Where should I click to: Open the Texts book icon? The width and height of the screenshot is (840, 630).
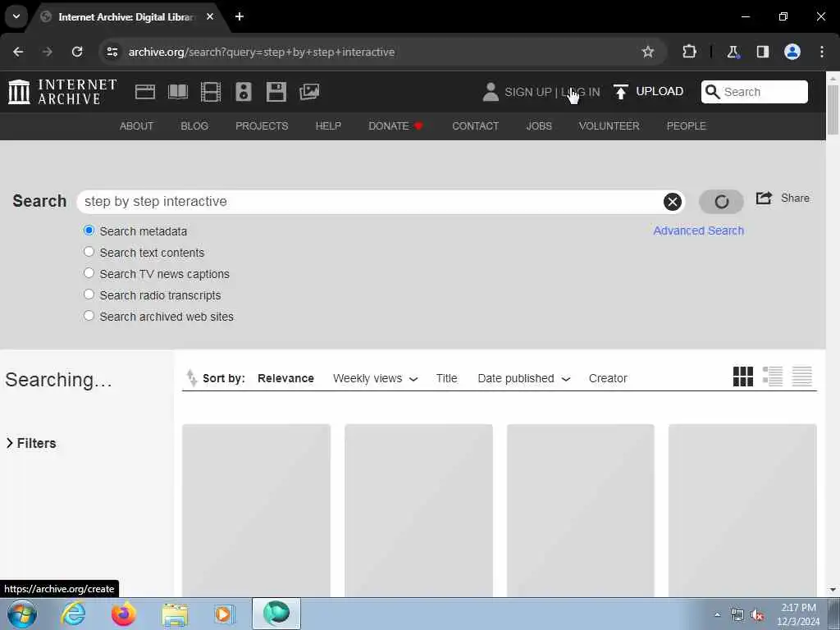click(178, 92)
